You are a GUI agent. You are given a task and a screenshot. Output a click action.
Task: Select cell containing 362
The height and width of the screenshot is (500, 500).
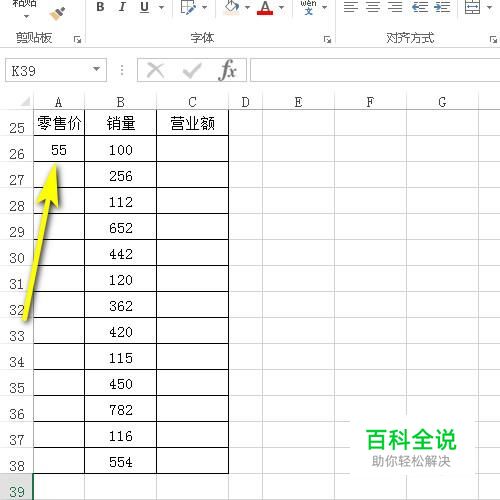(x=121, y=305)
